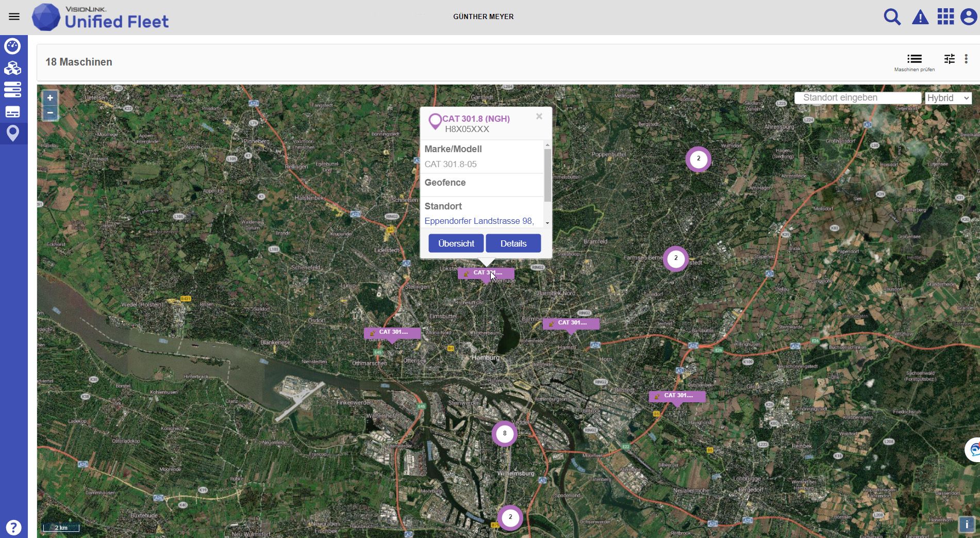Open the global search magnifier
The image size is (980, 538).
(892, 17)
